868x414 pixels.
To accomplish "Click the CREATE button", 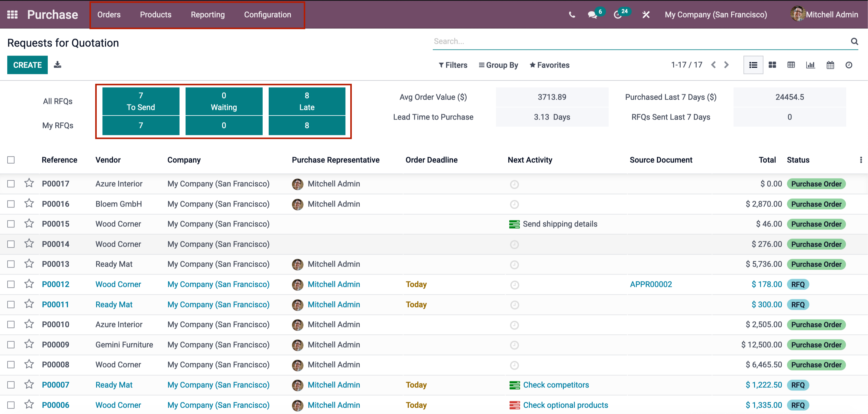I will tap(28, 65).
